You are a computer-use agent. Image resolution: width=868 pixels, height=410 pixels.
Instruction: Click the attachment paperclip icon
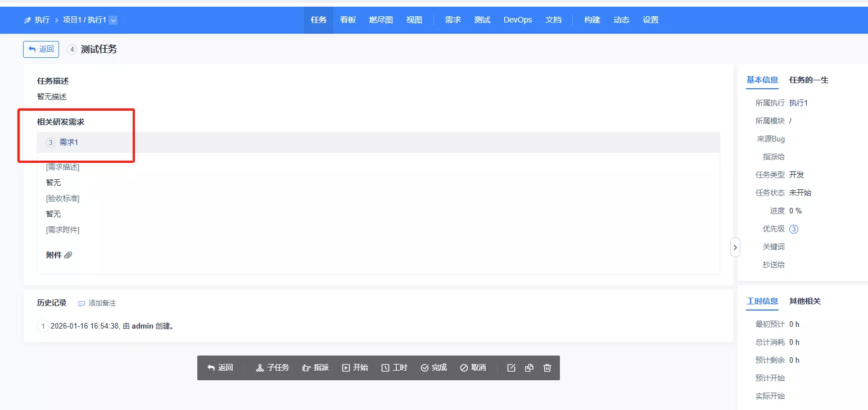tap(68, 255)
